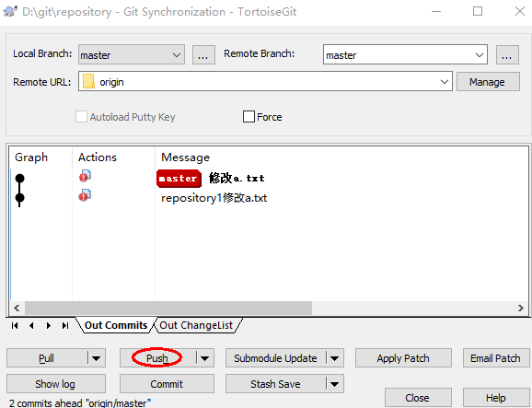The image size is (532, 408).
Task: Open the Local Branch dropdown
Action: click(177, 54)
